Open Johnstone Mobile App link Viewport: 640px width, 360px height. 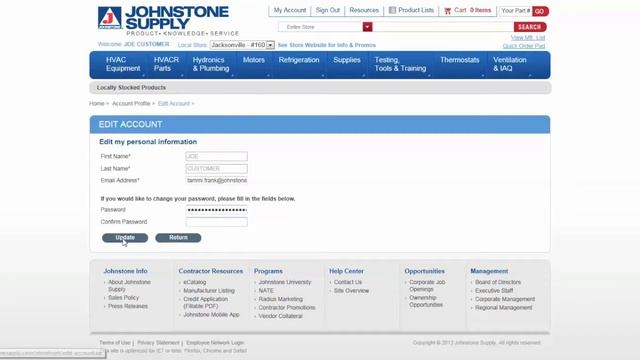click(x=211, y=315)
